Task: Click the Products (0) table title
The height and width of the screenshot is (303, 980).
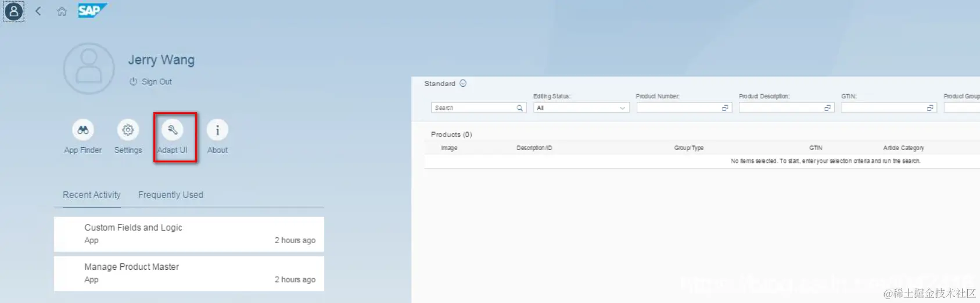Action: tap(451, 134)
